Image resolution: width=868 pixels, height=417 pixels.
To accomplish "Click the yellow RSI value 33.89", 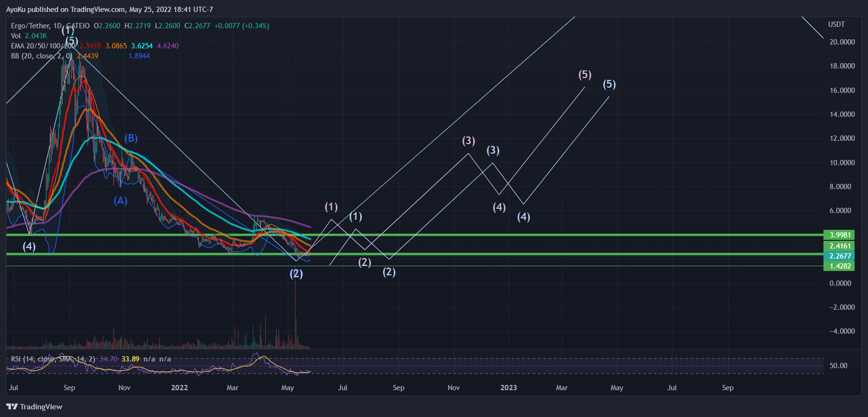I will coord(130,359).
